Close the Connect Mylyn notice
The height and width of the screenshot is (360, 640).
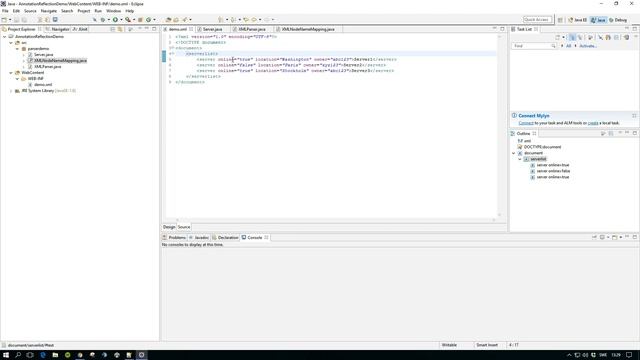634,116
